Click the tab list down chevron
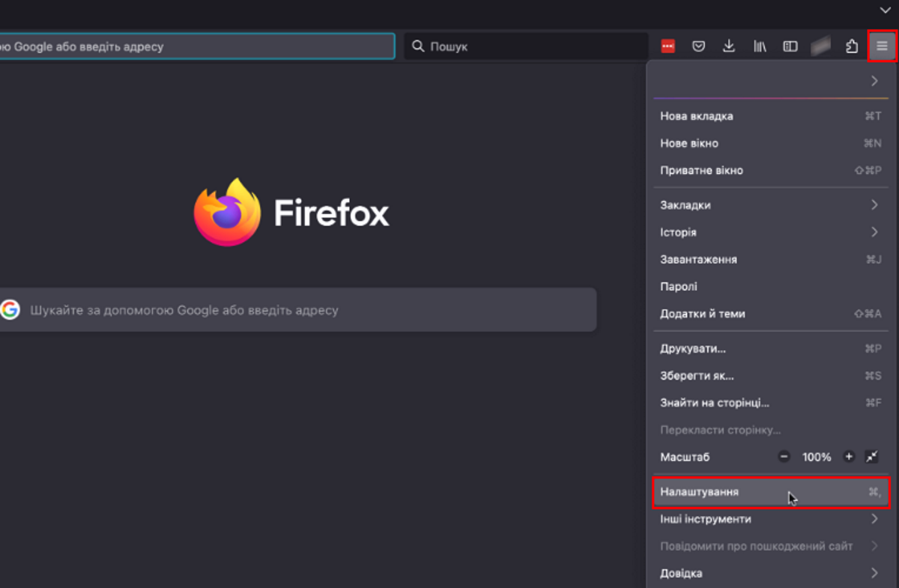Screen dimensions: 899x588 click(x=885, y=10)
